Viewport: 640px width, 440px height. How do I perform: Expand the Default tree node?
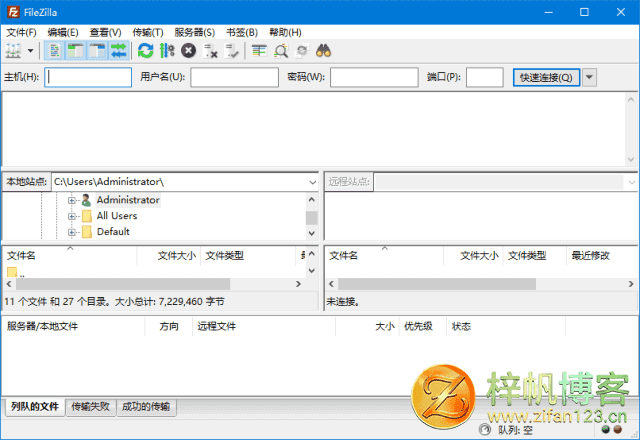(x=71, y=232)
